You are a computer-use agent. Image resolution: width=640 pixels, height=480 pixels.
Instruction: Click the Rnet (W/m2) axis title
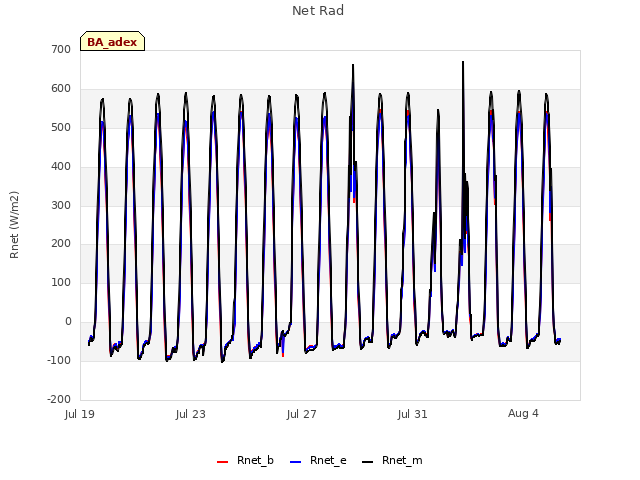(14, 224)
